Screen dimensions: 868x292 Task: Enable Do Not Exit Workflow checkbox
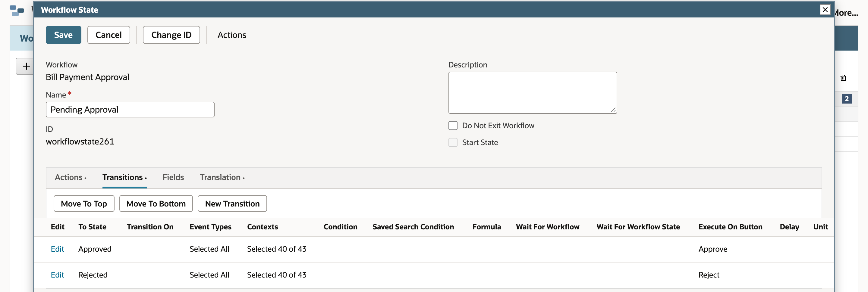[x=453, y=126]
